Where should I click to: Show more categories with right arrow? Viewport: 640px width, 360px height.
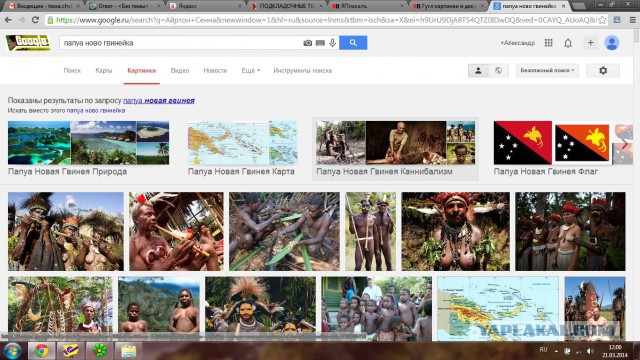[x=624, y=144]
